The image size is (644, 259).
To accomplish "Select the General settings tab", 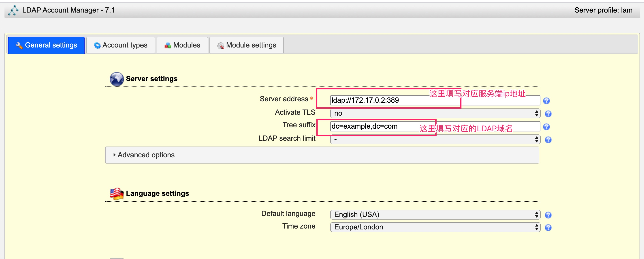I will click(46, 45).
